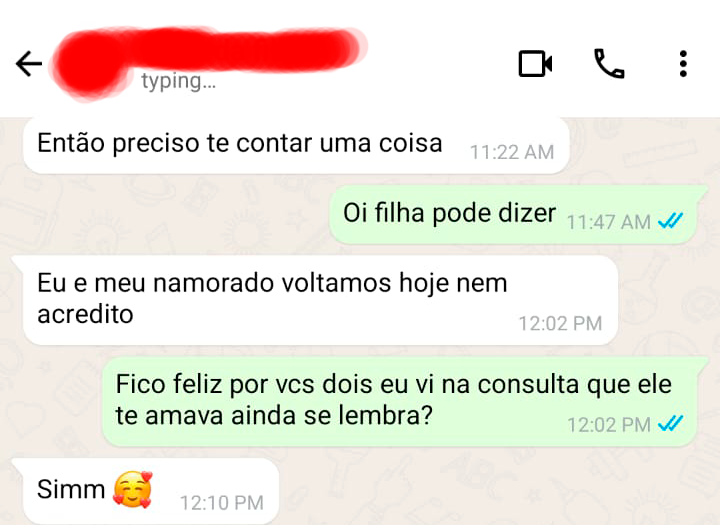Tap the blue read ticks at 11:47 AM

tap(670, 221)
